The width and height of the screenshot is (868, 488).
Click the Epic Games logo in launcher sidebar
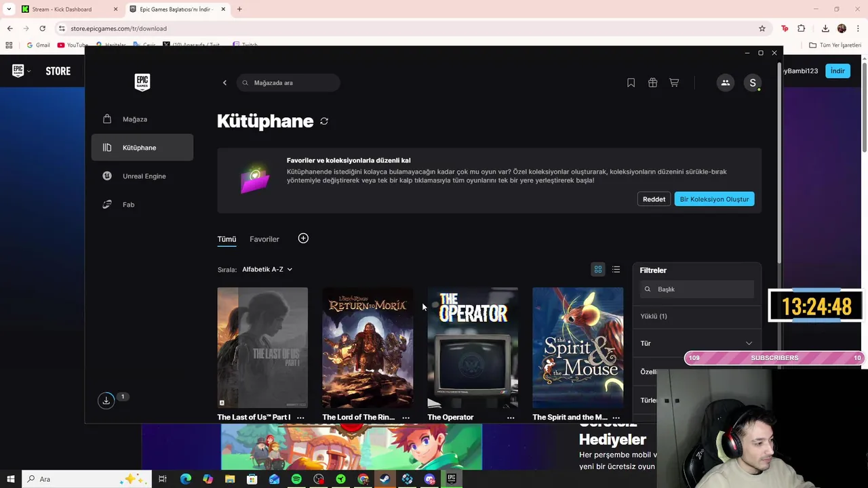pyautogui.click(x=142, y=82)
